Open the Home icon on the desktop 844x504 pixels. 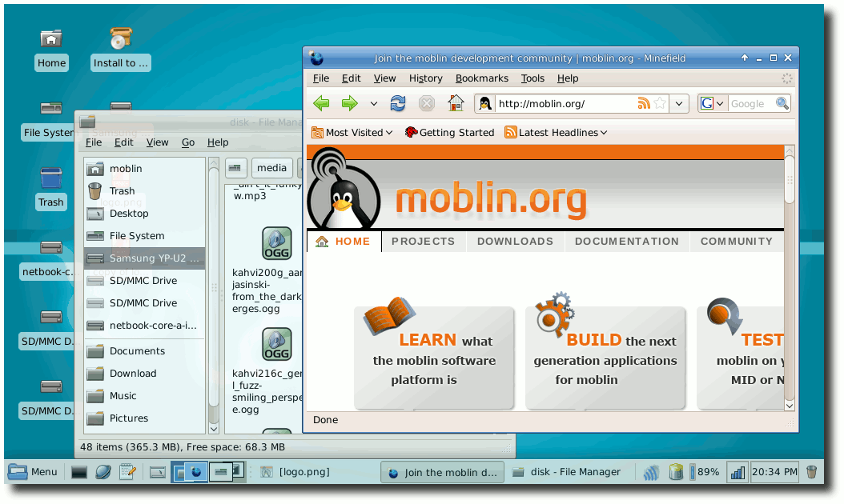[51, 50]
